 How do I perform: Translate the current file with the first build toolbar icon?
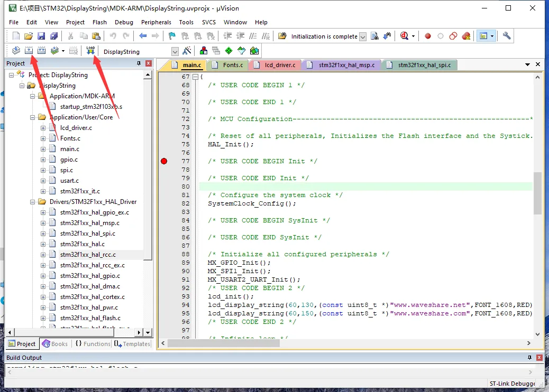[x=16, y=51]
